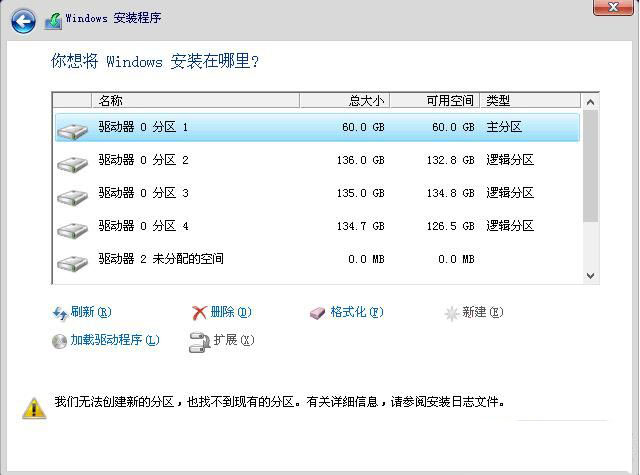Click the 132.8 GB free space cell
This screenshot has width=640, height=475.
tap(451, 160)
